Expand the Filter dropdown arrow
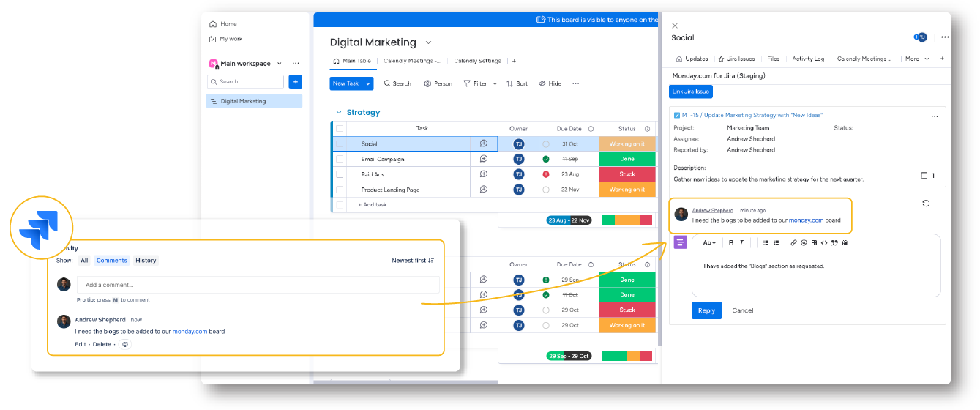This screenshot has width=980, height=410. tap(495, 83)
